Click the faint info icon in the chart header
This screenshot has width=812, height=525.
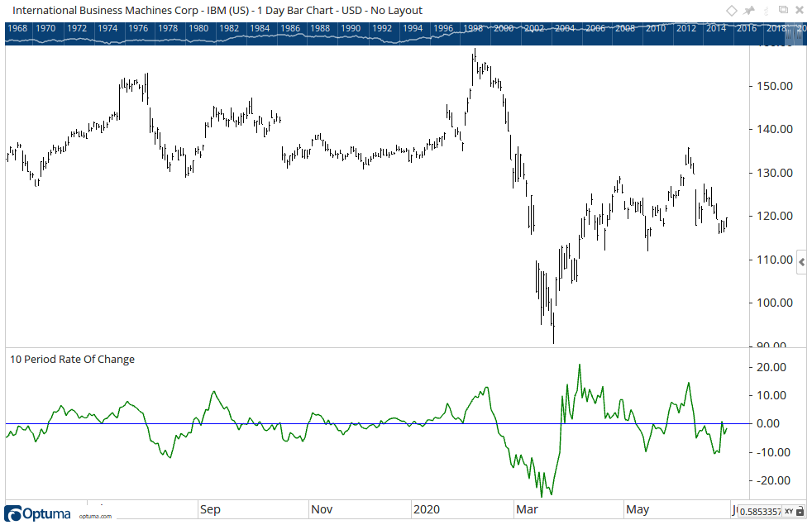click(767, 10)
